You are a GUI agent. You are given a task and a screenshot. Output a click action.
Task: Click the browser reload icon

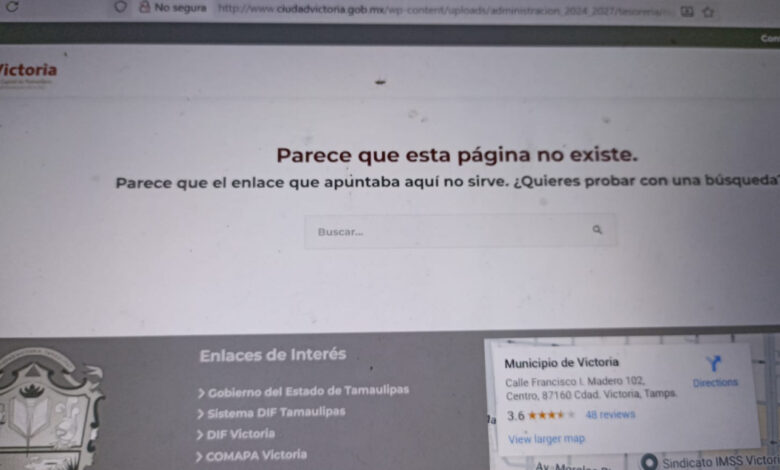coord(12,6)
